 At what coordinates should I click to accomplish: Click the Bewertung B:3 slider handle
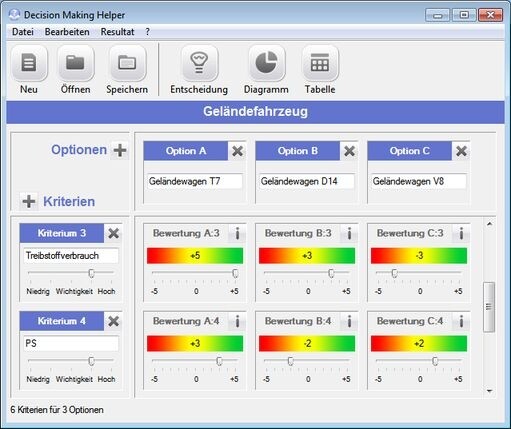click(x=331, y=273)
